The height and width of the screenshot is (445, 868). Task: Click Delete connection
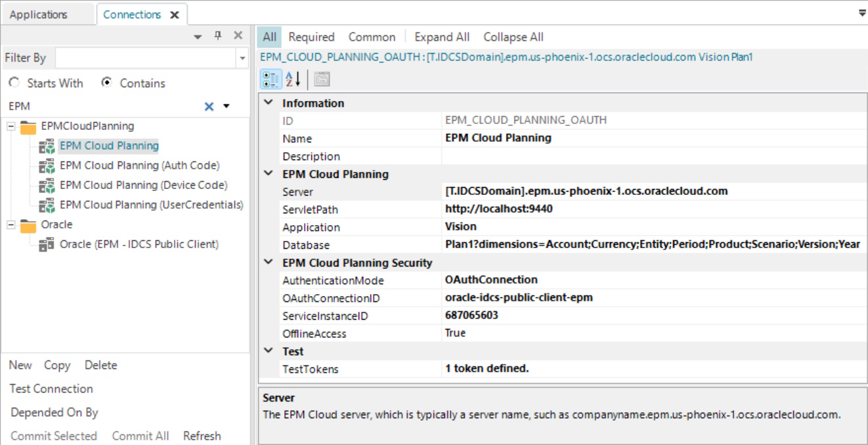click(100, 365)
